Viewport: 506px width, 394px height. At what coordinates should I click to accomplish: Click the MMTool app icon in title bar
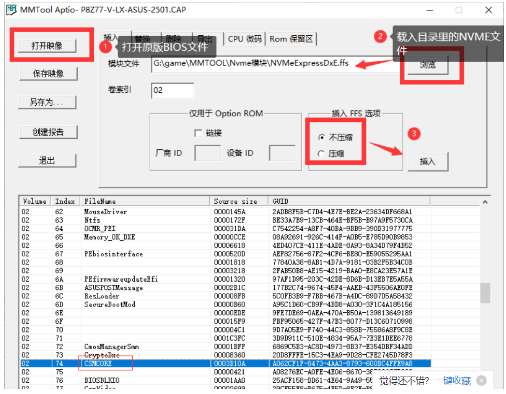[11, 10]
